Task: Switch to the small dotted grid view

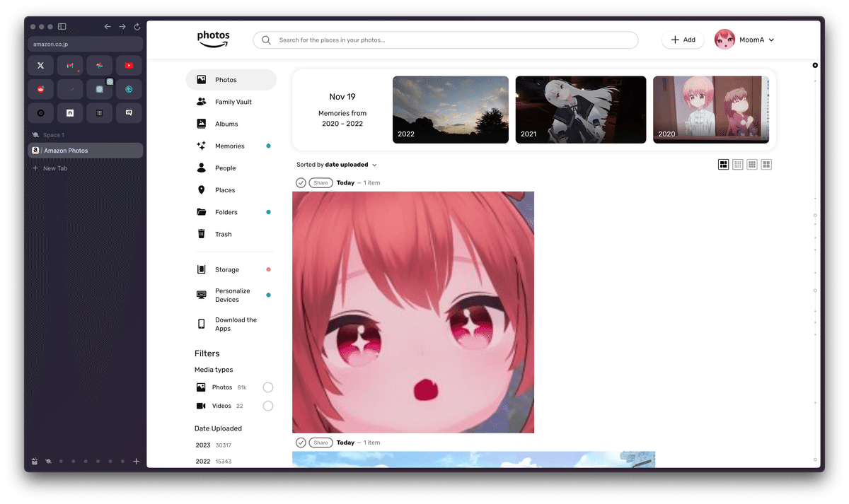Action: [x=737, y=165]
